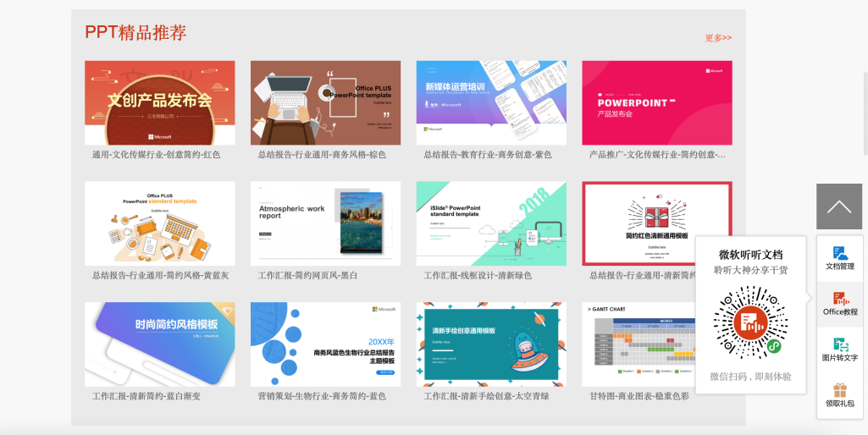Open the iSlide PowerPoint 2018 green thumbnail
The image size is (868, 435).
point(491,223)
